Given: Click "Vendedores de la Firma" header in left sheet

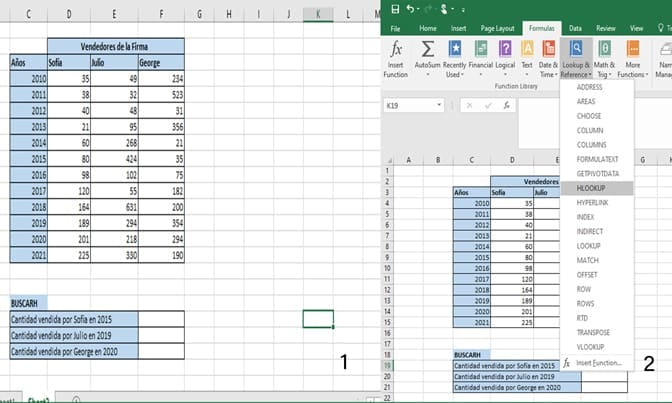Looking at the screenshot, I should coord(116,46).
